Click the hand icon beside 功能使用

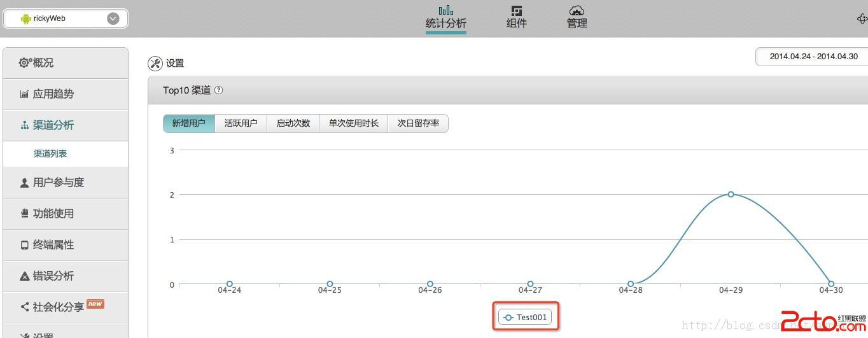tap(24, 213)
